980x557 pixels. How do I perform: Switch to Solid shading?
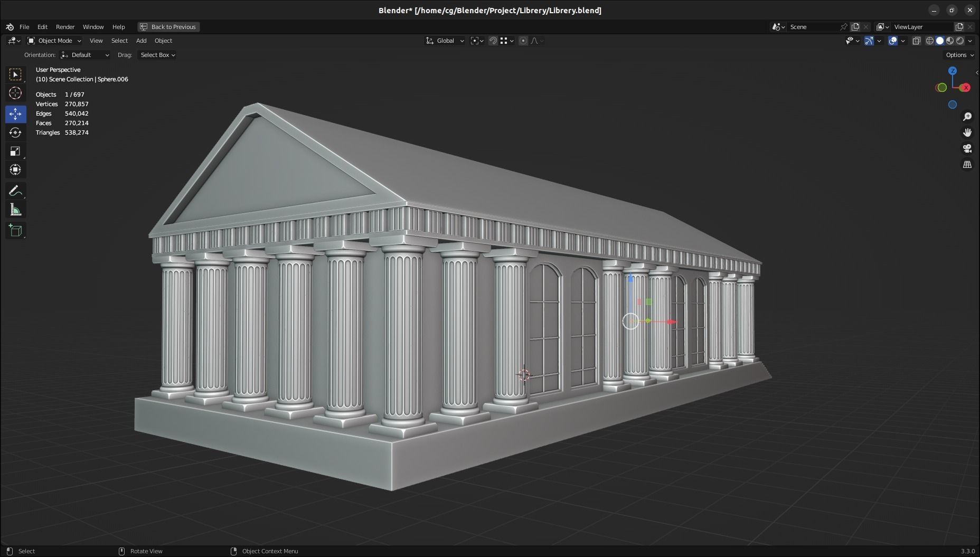point(940,41)
